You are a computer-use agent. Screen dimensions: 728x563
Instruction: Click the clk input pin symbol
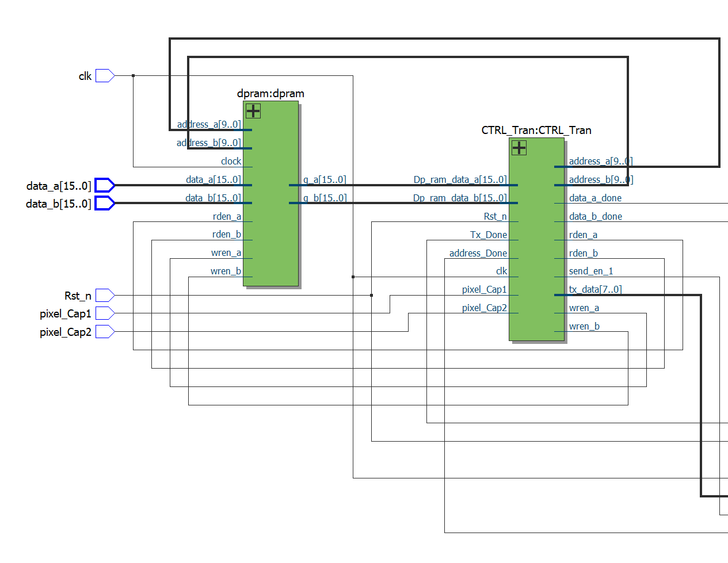pos(105,76)
